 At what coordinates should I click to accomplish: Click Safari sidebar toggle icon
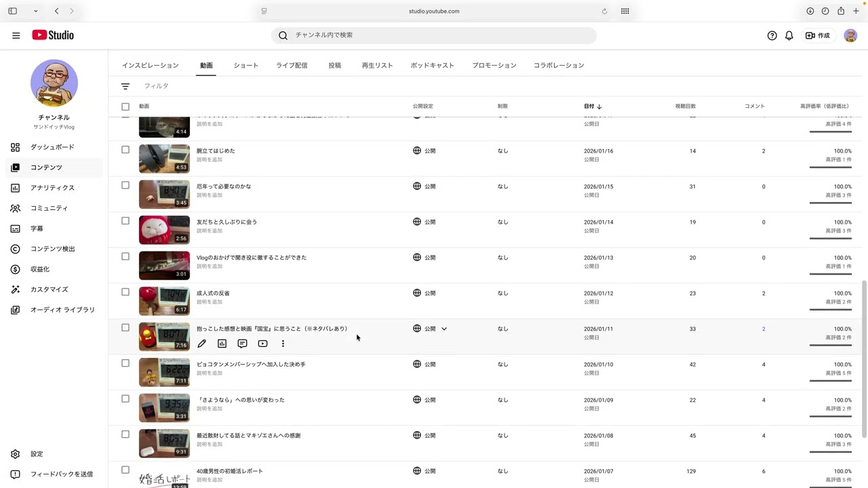coord(12,11)
